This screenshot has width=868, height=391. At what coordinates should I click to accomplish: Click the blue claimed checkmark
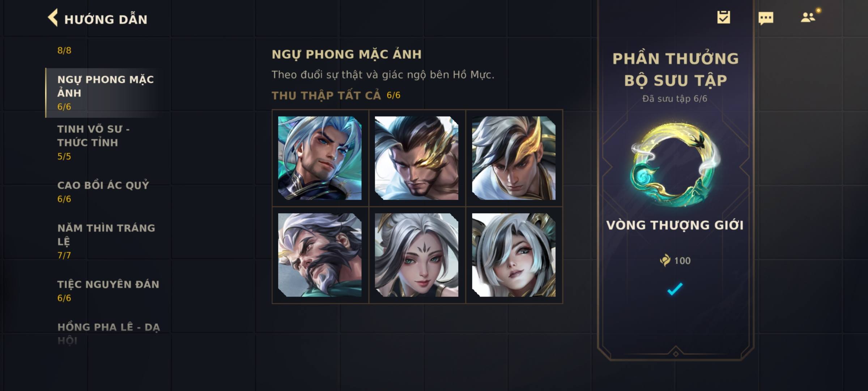(675, 289)
